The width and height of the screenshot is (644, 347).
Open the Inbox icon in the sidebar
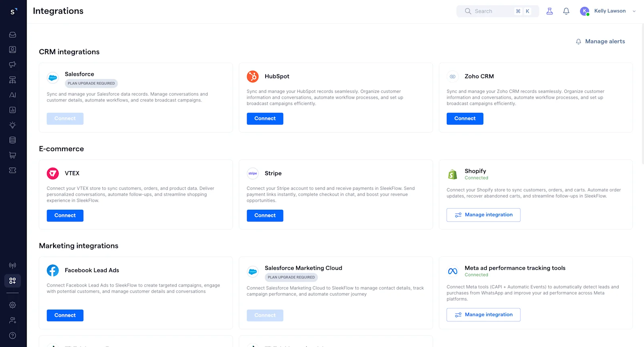point(12,35)
